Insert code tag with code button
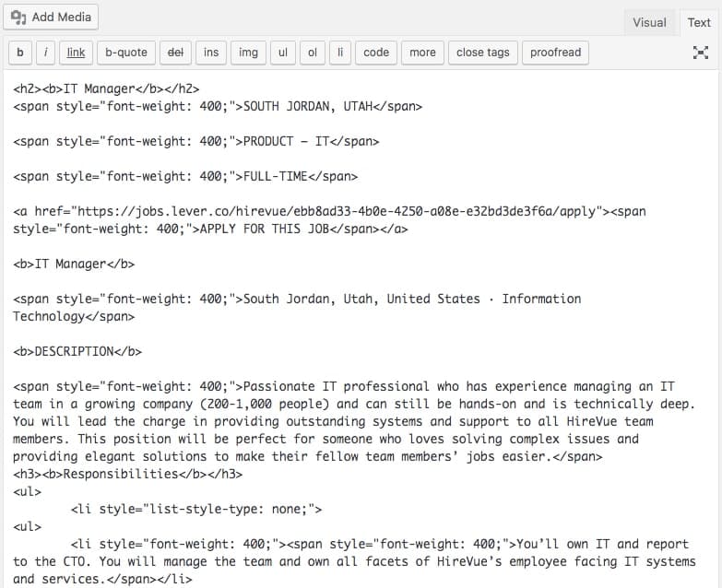This screenshot has height=588, width=722. [376, 53]
